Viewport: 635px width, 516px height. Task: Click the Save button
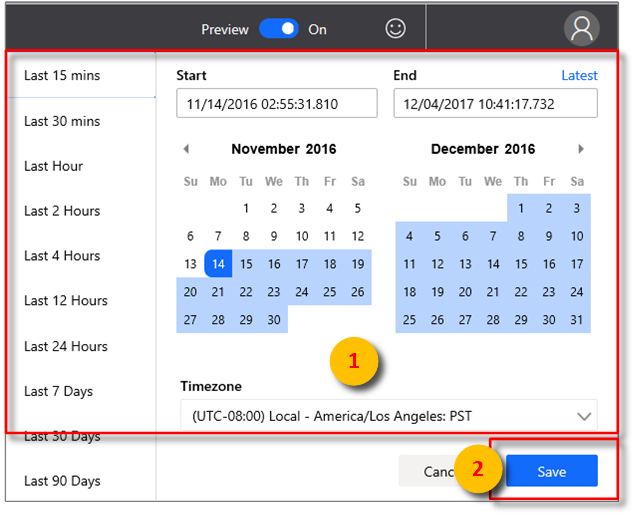pyautogui.click(x=551, y=472)
